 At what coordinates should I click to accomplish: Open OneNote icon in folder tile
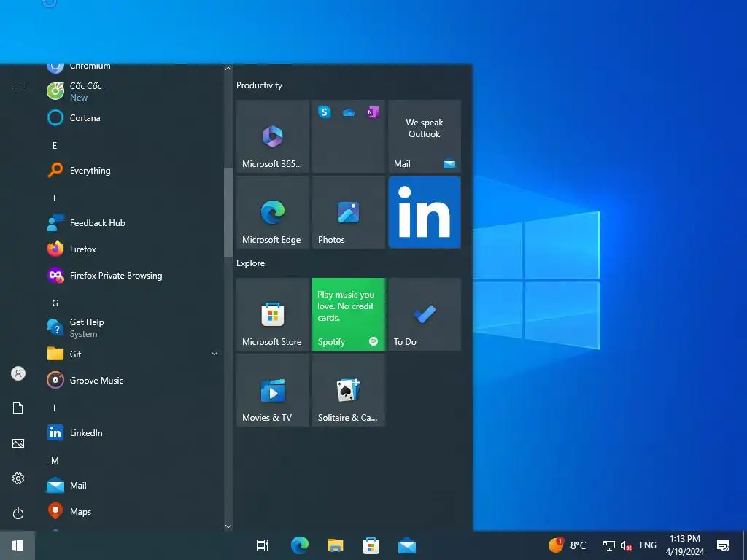tap(373, 112)
